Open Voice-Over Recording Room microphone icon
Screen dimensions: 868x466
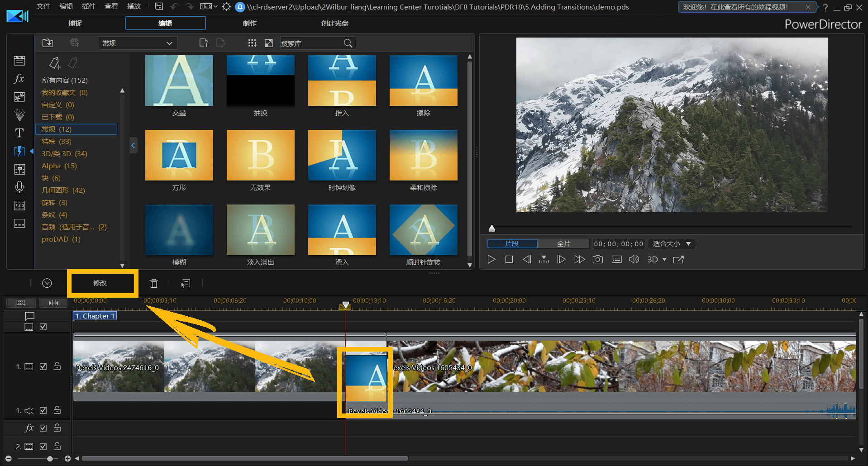[x=19, y=187]
